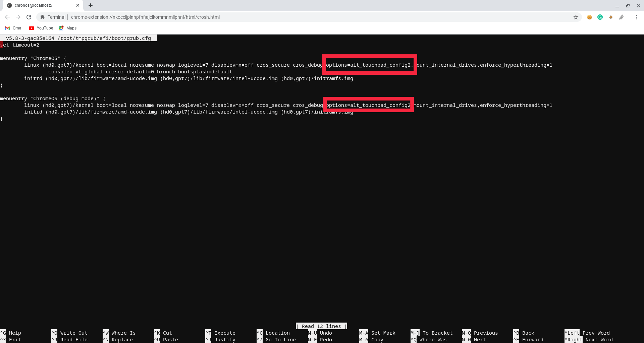Screen dimensions: 644x343
Task: Open the Gmail bookmark
Action: tap(14, 28)
